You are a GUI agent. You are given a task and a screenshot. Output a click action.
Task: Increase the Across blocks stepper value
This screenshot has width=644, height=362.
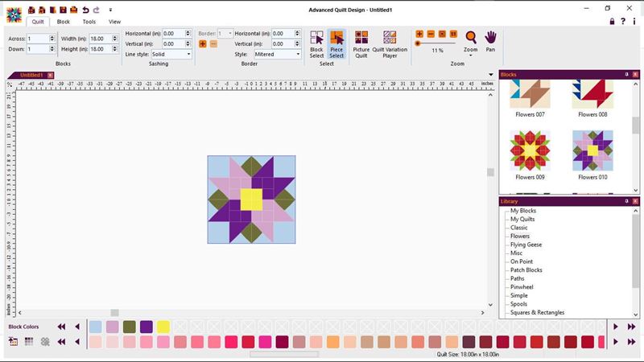(52, 36)
